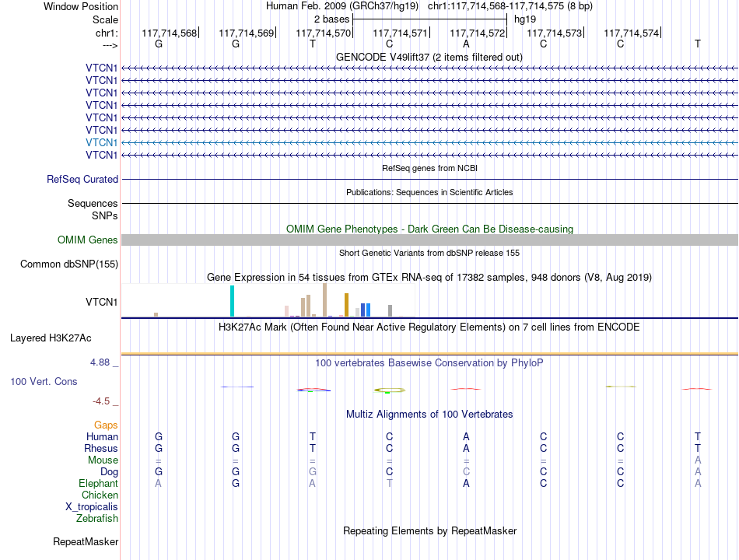
Task: Click the tallest tan bar in GTEx chart
Action: (324, 299)
